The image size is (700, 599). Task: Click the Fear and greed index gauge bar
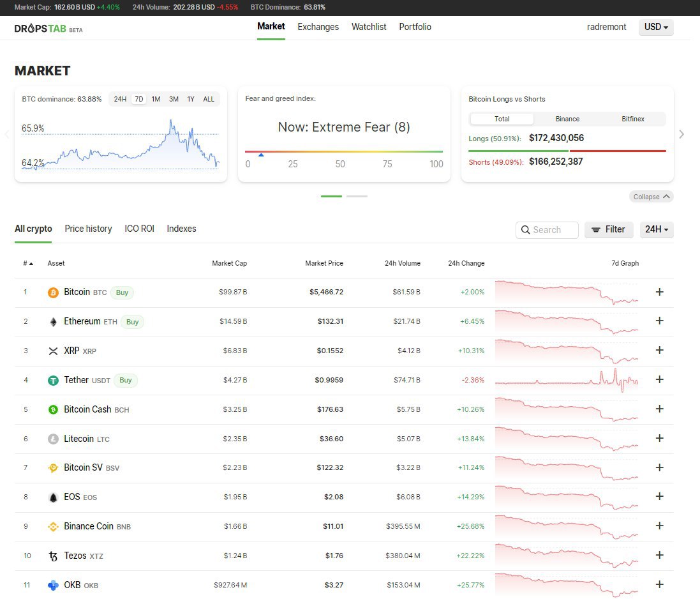click(x=344, y=152)
